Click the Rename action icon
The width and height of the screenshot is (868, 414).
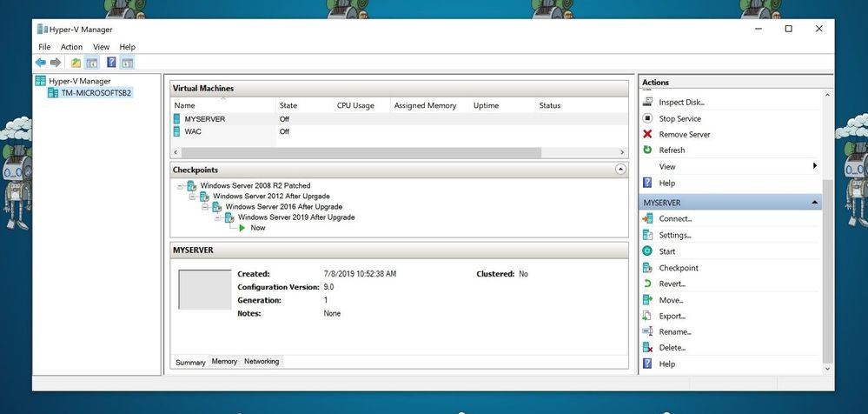[647, 331]
